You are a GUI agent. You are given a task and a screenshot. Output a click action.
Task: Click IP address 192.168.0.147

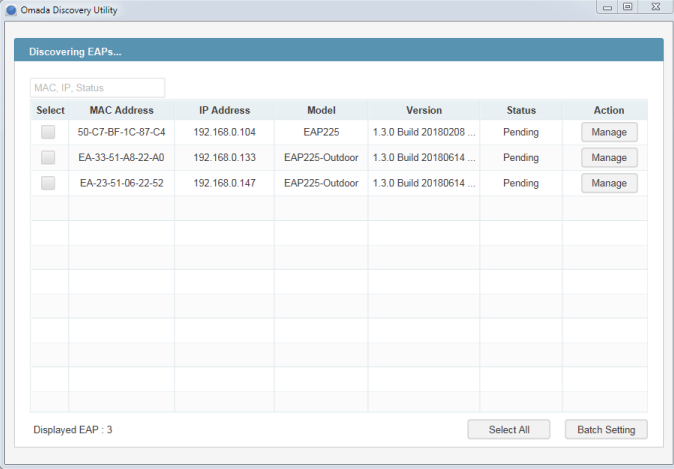click(224, 183)
